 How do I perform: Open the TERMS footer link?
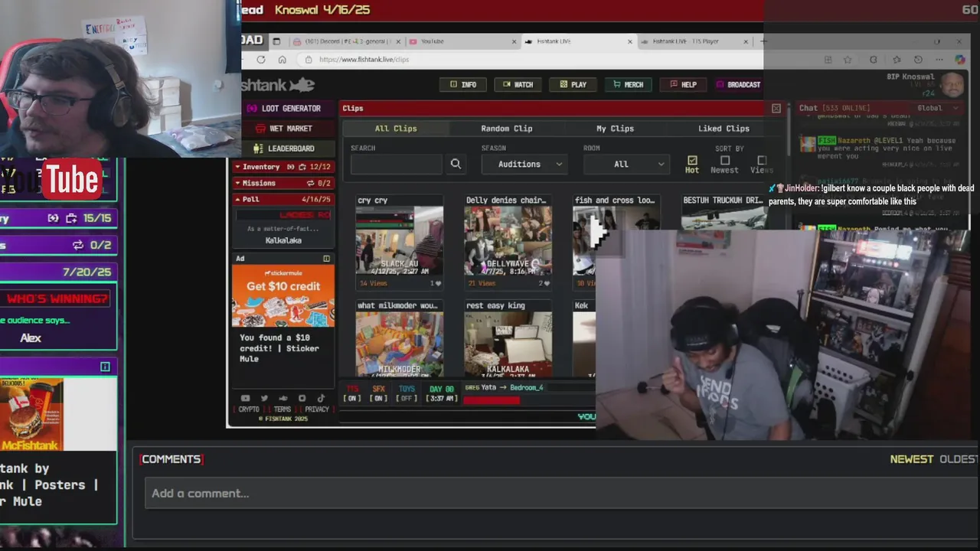click(283, 409)
